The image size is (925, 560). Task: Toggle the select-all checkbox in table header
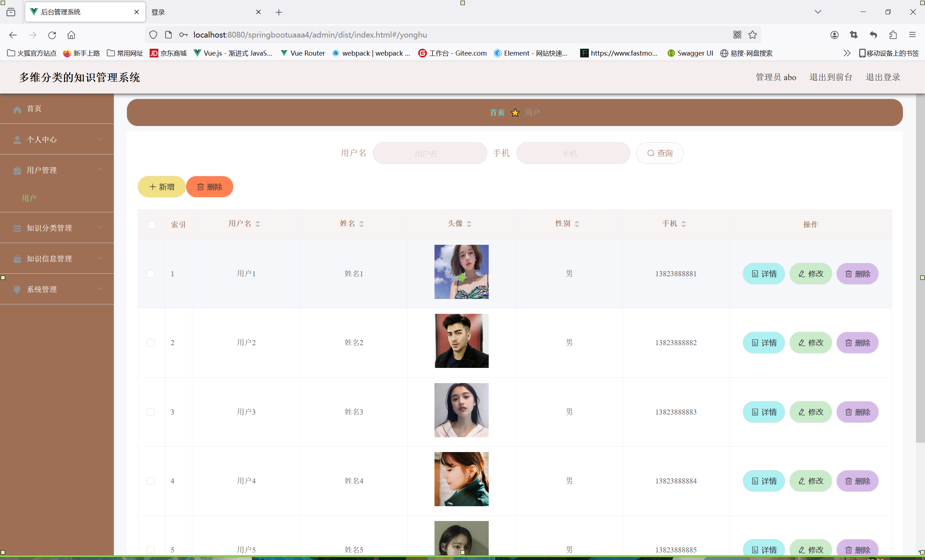pos(151,225)
